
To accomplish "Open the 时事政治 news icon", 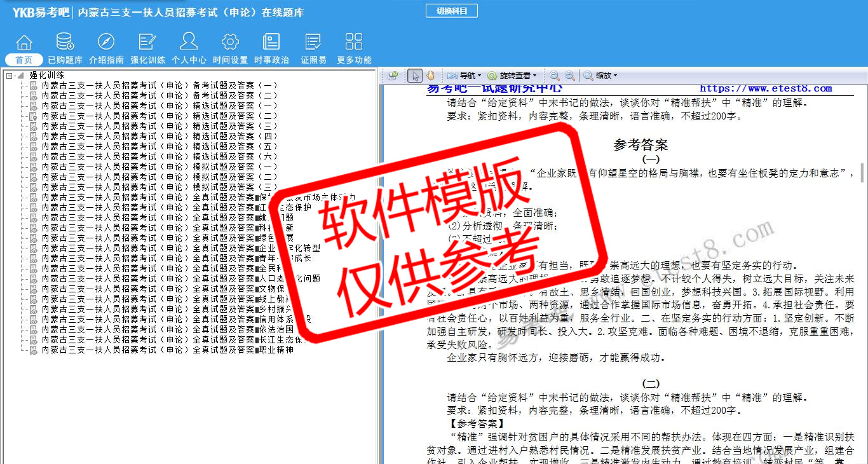I will tap(271, 43).
